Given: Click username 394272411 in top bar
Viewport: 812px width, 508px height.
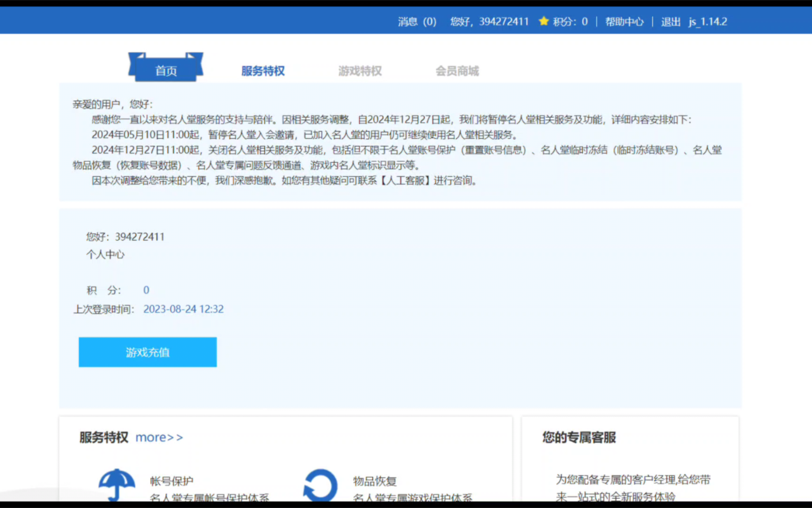Looking at the screenshot, I should [504, 22].
